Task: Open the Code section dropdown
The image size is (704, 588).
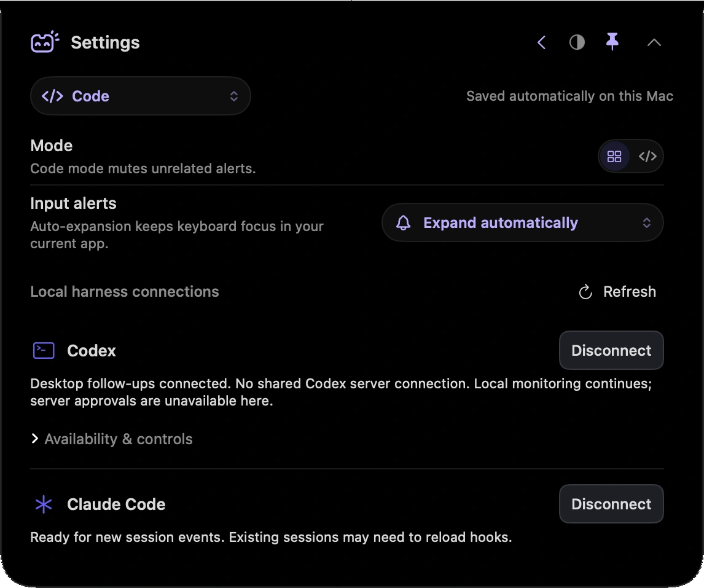Action: click(x=140, y=96)
